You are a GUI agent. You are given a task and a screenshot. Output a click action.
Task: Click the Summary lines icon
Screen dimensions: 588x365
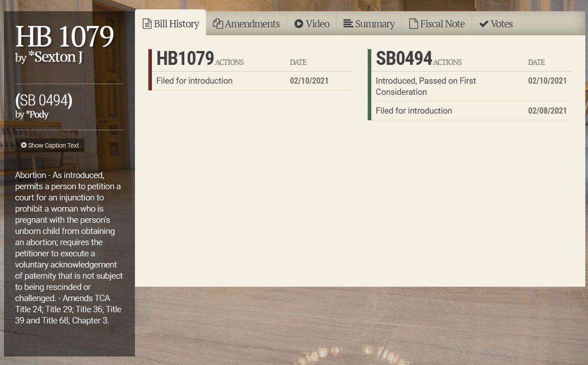[348, 24]
